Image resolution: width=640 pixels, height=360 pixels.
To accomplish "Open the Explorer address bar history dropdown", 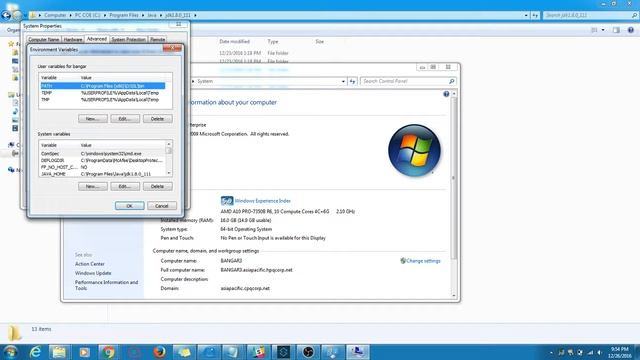I will (526, 15).
